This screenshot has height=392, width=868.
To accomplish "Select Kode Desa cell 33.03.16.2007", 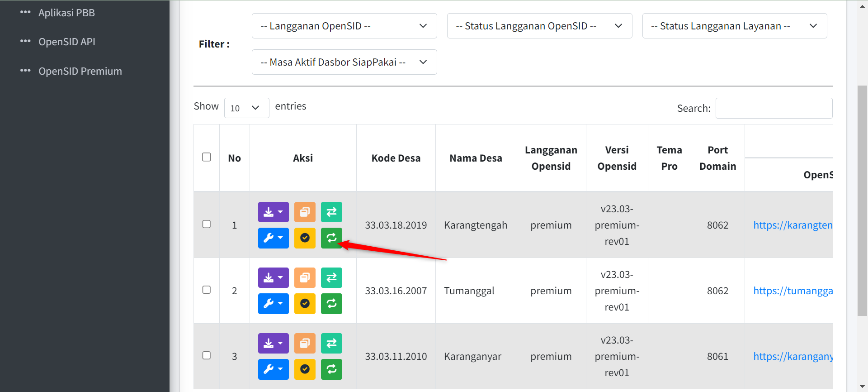I will (396, 291).
